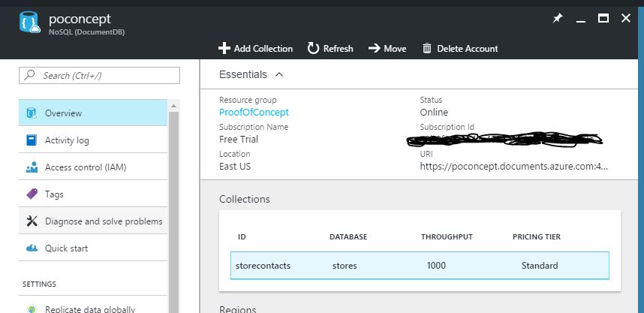Click the Activity log book icon
Screen dimensions: 644x313
[32, 140]
